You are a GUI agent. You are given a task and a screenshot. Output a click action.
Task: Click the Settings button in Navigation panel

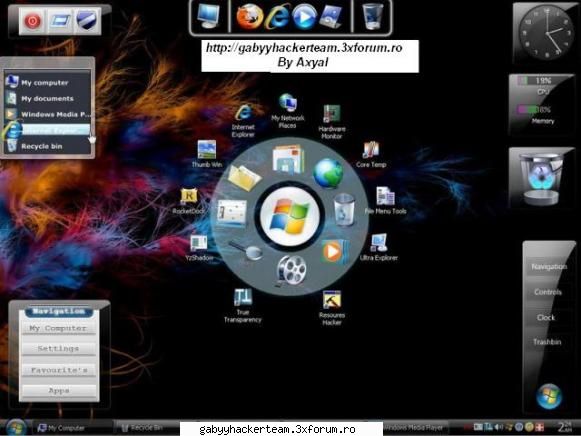click(x=59, y=349)
